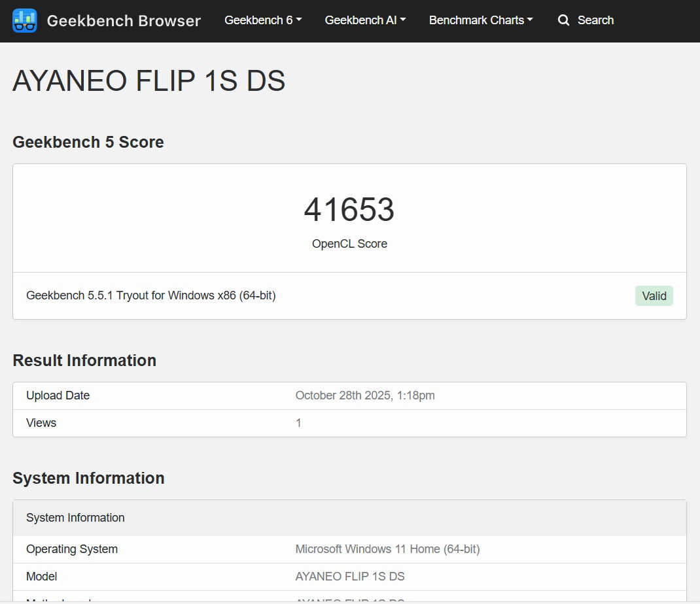Click the upload date October 28th 2025
Image resolution: width=700 pixels, height=604 pixels.
tap(364, 395)
